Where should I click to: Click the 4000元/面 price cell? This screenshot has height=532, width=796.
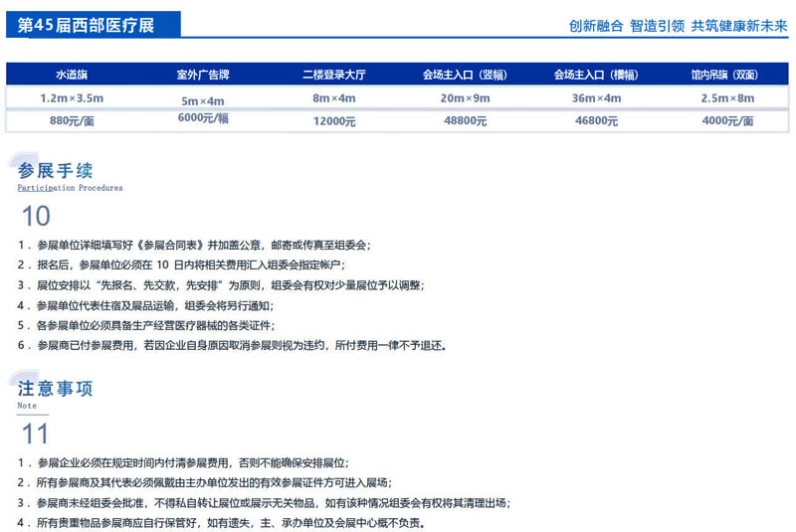[x=727, y=120]
